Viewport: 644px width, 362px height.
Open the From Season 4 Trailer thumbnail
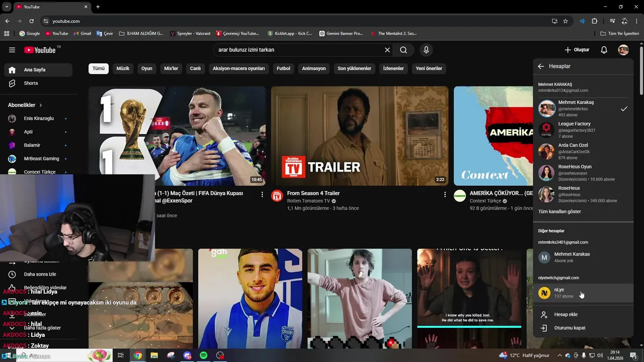tap(360, 136)
